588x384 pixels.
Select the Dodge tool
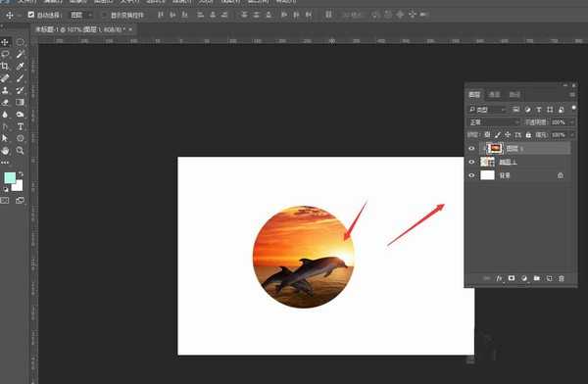click(21, 115)
